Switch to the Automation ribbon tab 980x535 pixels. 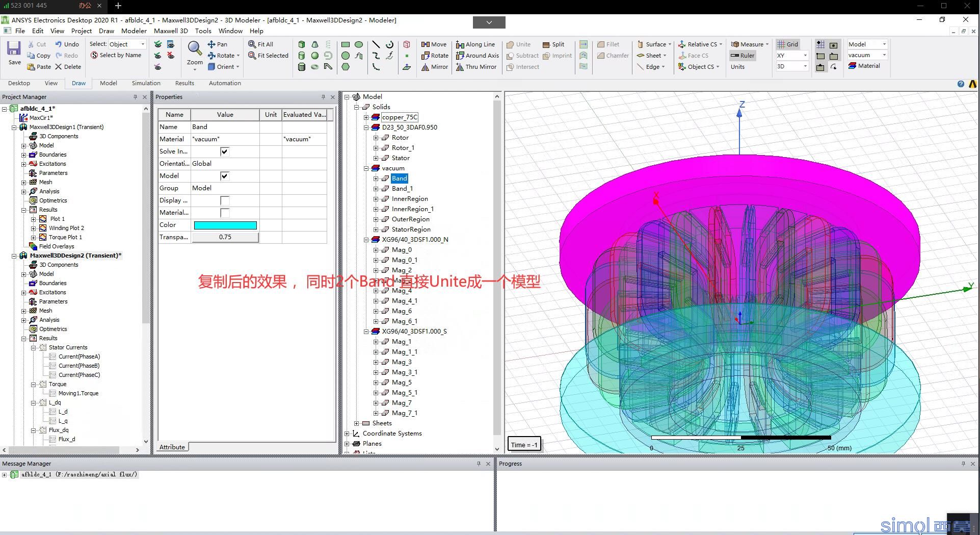[225, 83]
